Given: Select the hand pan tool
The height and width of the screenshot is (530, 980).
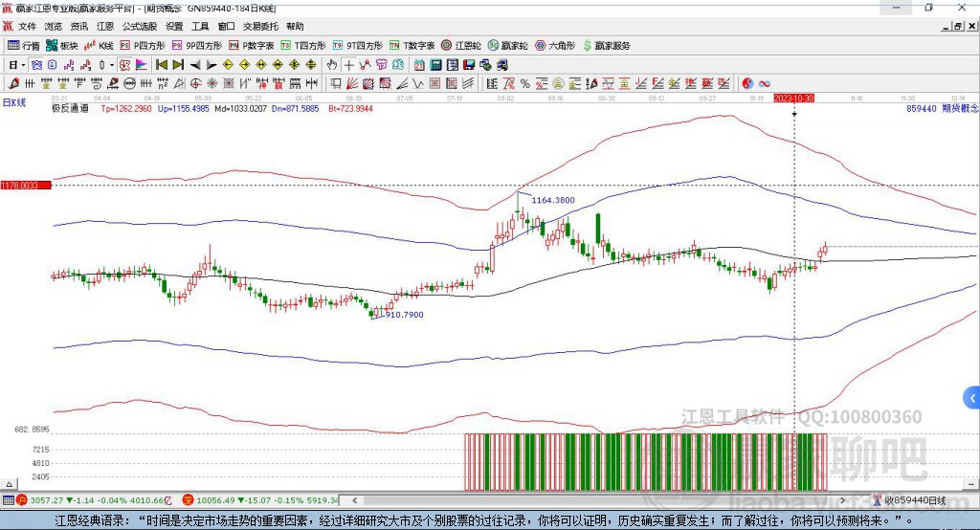Looking at the screenshot, I should coord(332,65).
